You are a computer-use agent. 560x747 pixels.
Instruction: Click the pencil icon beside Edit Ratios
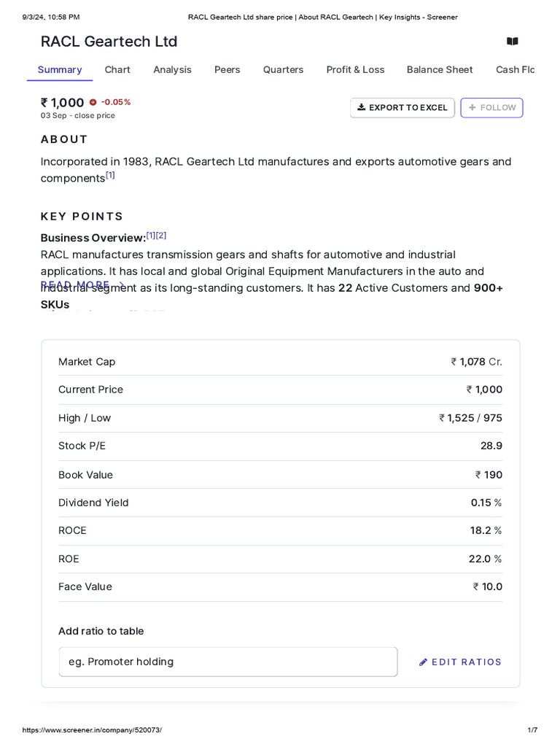(x=424, y=662)
